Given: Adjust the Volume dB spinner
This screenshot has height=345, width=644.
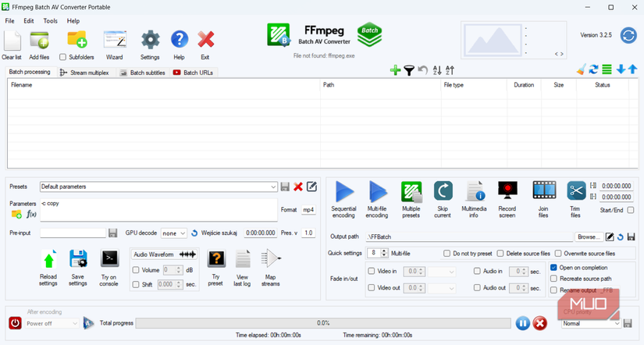Looking at the screenshot, I should click(179, 270).
